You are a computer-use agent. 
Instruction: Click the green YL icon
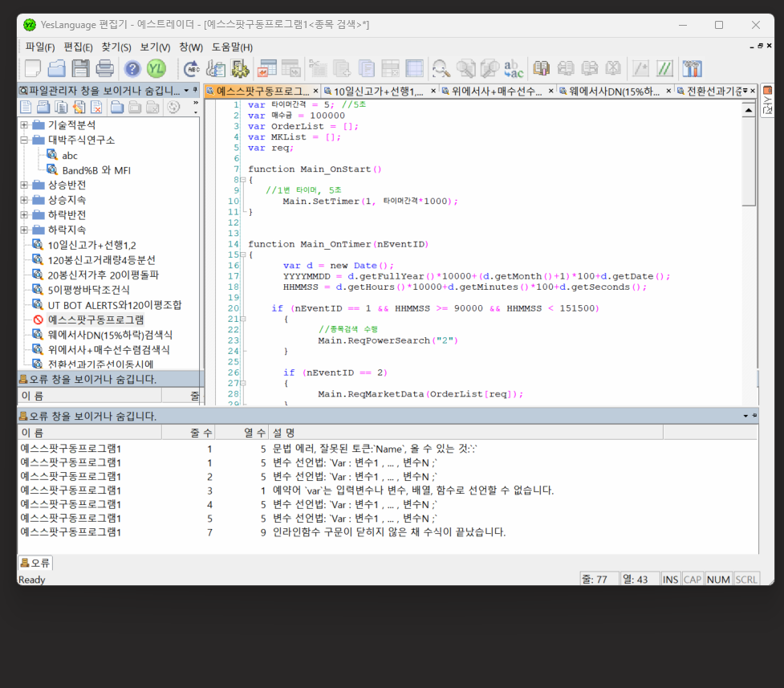[156, 68]
